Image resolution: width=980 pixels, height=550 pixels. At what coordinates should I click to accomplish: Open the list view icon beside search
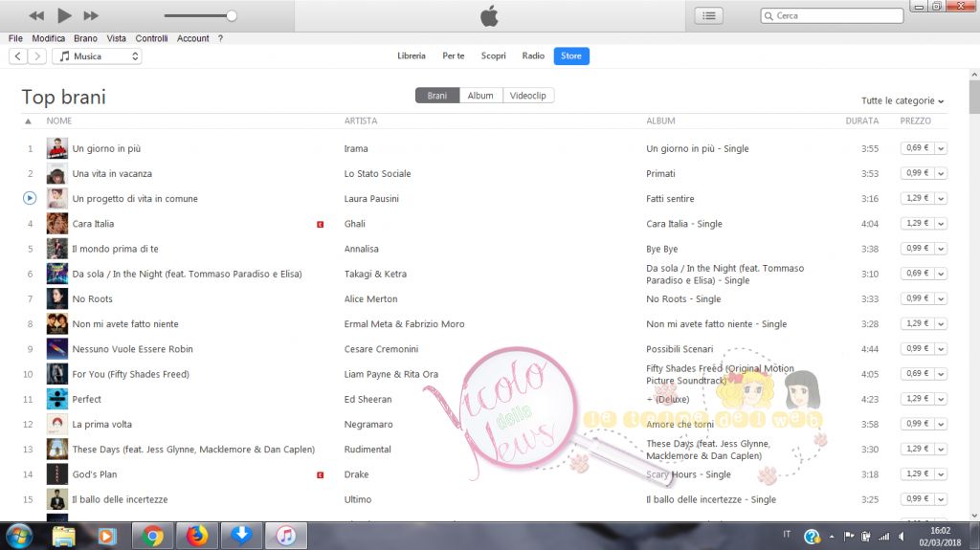point(708,15)
